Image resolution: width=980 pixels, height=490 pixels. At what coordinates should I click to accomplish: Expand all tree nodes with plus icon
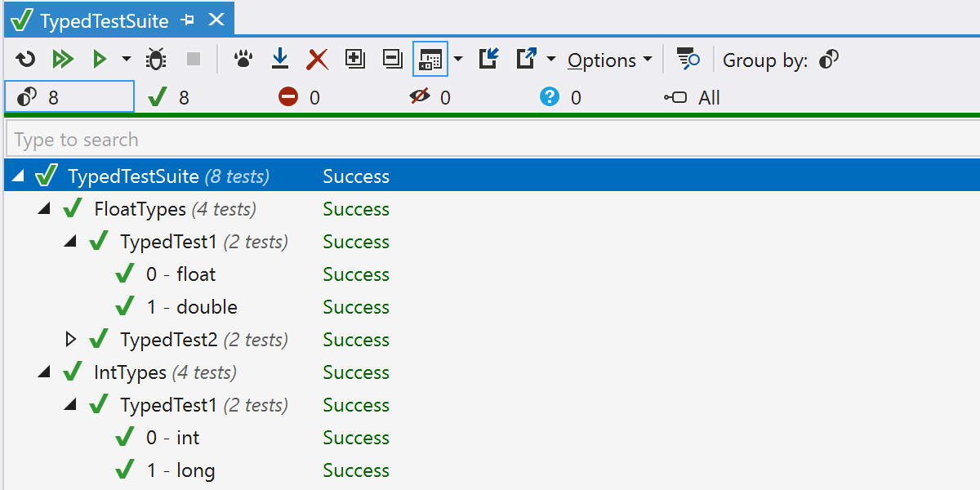355,59
